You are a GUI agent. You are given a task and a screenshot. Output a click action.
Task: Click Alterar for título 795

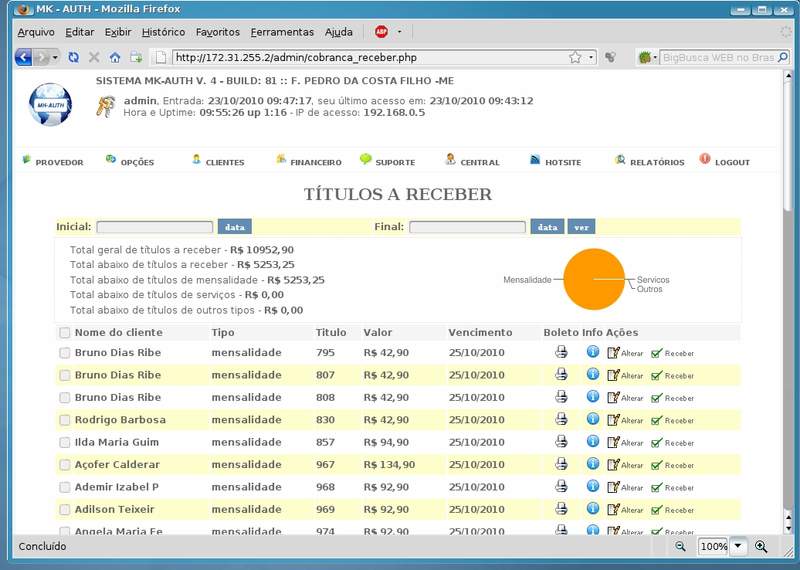tap(625, 353)
